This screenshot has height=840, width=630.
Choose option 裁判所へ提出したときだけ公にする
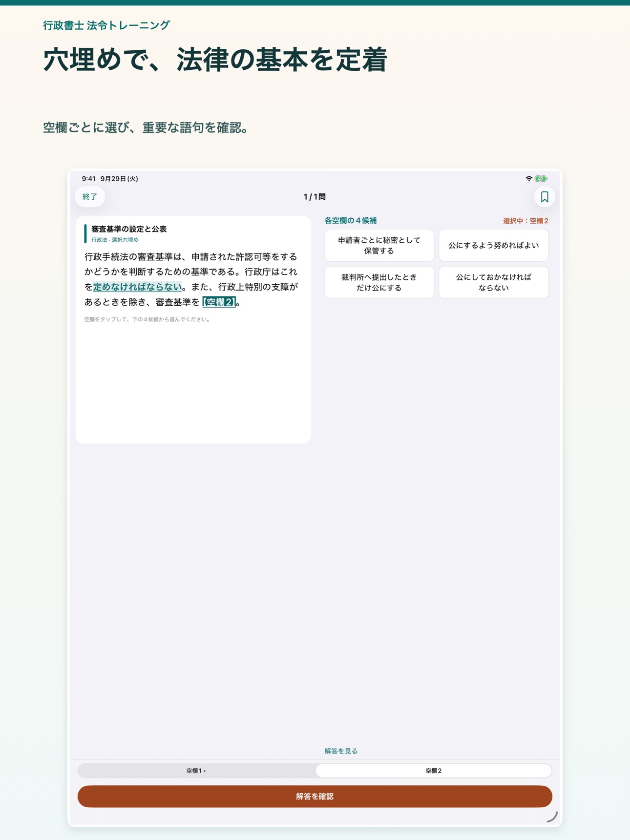tap(379, 282)
